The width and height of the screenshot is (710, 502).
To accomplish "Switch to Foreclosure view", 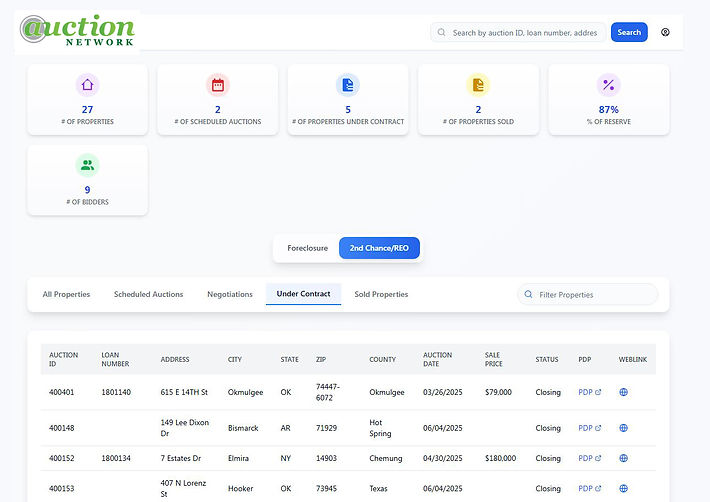I will click(307, 248).
